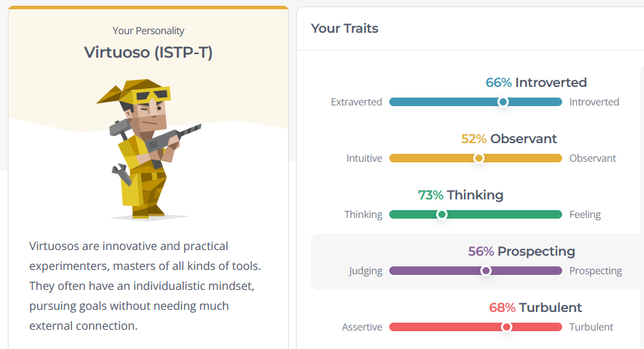644x349 pixels.
Task: Select the Turbulent trait slider handle
Action: 507,327
